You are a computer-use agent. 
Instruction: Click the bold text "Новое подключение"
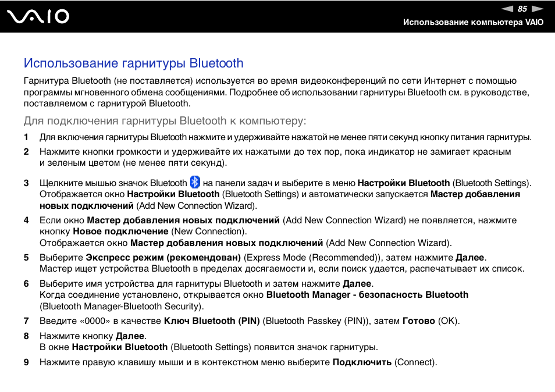click(x=120, y=231)
